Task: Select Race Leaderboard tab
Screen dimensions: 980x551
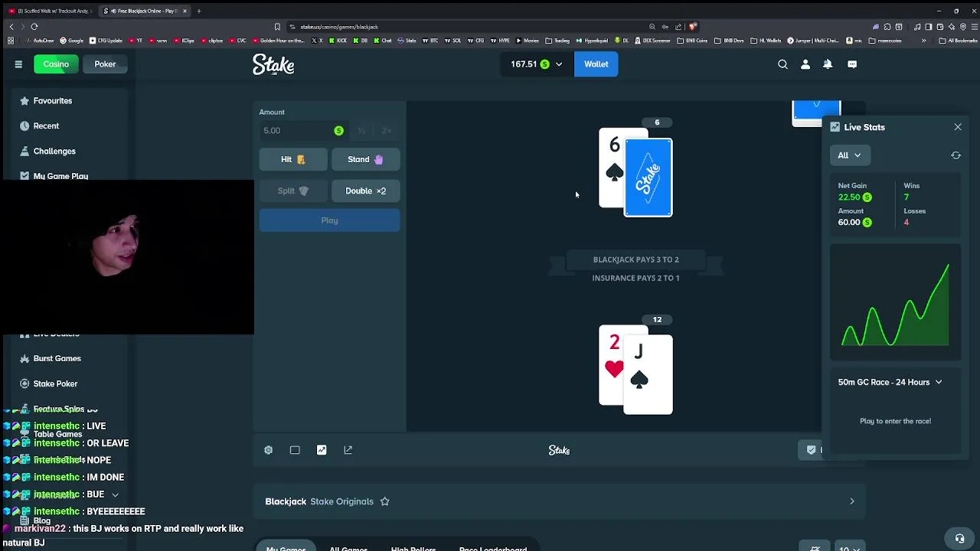Action: [x=493, y=547]
